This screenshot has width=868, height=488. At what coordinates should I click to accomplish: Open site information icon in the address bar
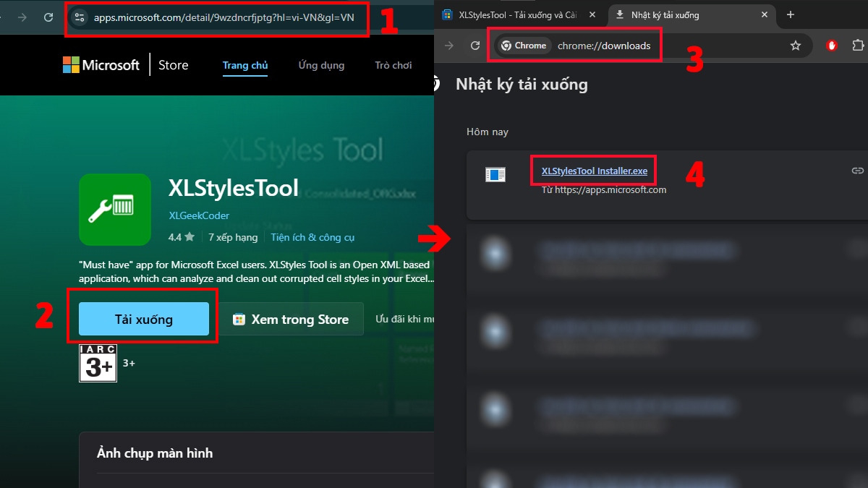click(x=80, y=18)
